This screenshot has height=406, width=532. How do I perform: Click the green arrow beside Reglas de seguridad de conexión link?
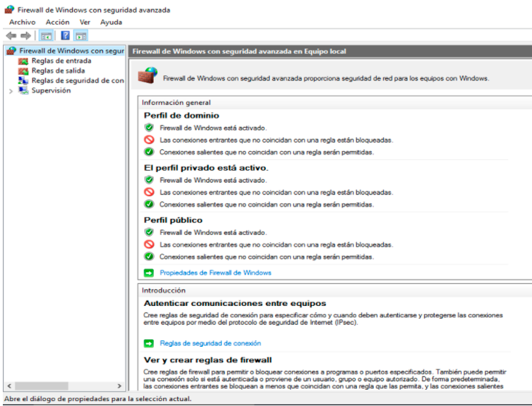(x=149, y=343)
